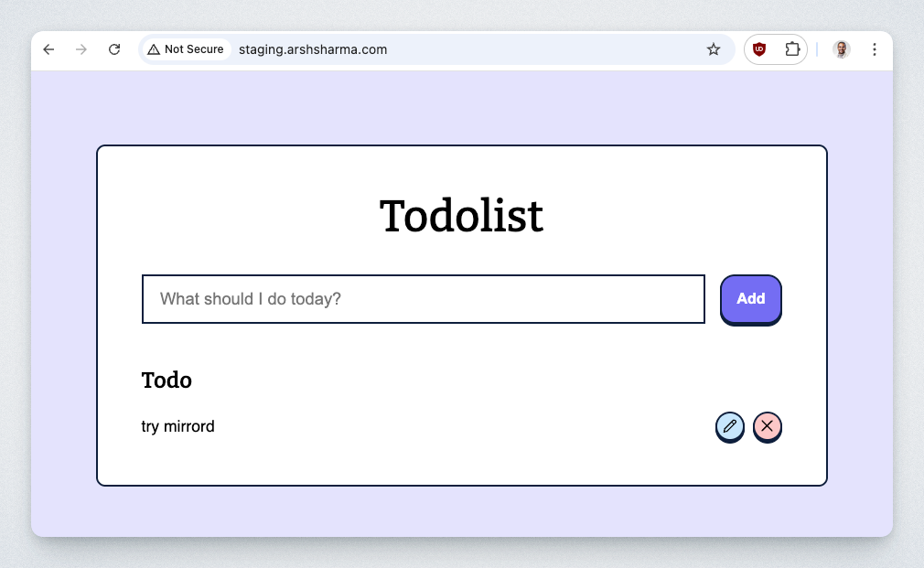The image size is (924, 568).
Task: Go forward to the next page
Action: (x=81, y=49)
